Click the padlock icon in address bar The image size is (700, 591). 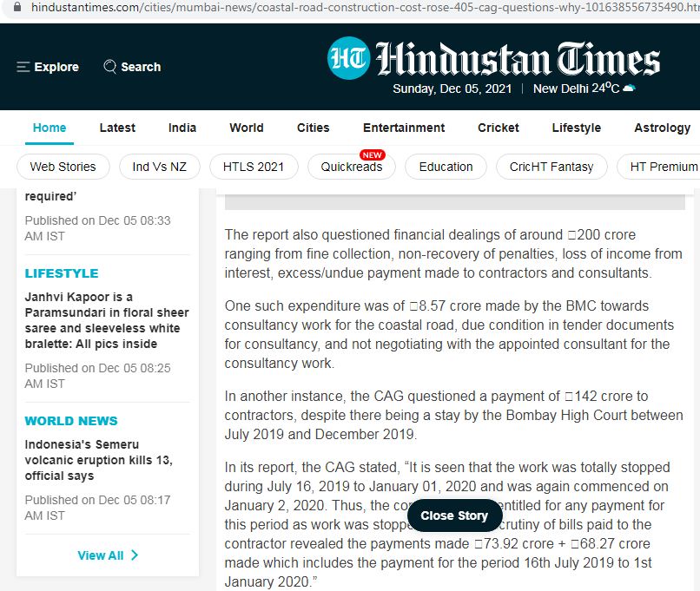click(17, 7)
